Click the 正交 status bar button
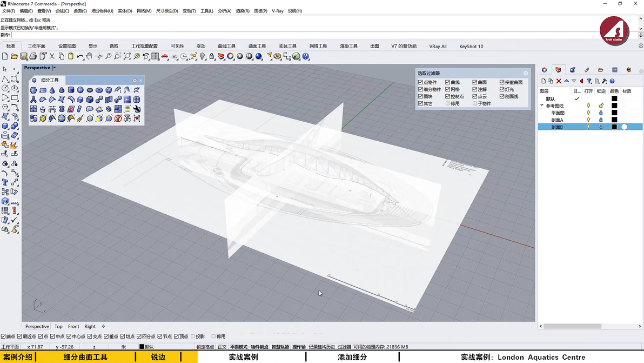 tap(222, 347)
